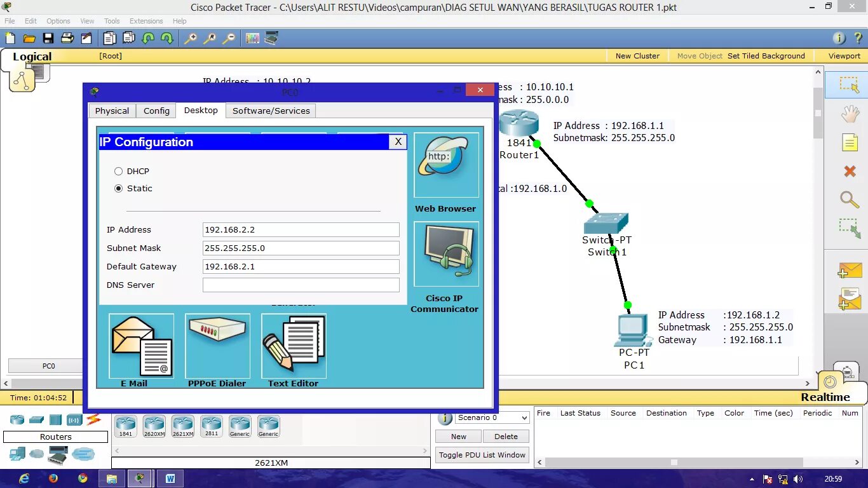Switch to the Physical tab

pos(112,111)
